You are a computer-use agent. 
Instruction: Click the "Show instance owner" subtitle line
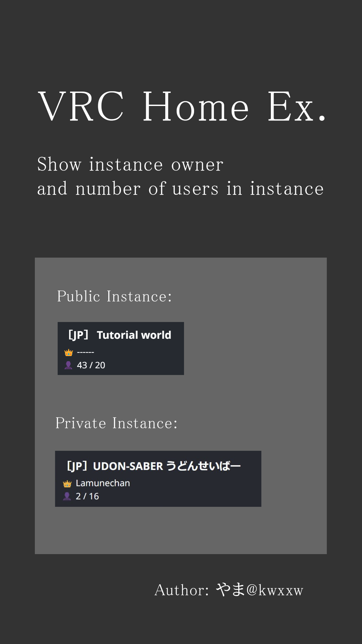(x=130, y=165)
